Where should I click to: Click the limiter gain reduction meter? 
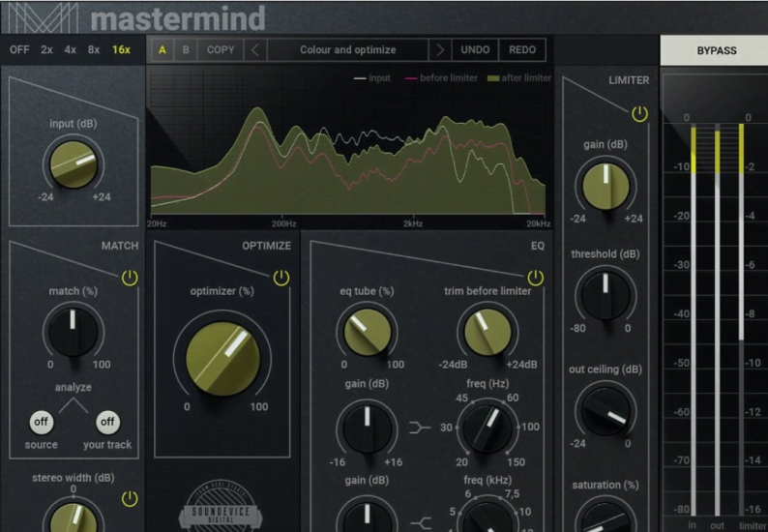click(x=741, y=320)
